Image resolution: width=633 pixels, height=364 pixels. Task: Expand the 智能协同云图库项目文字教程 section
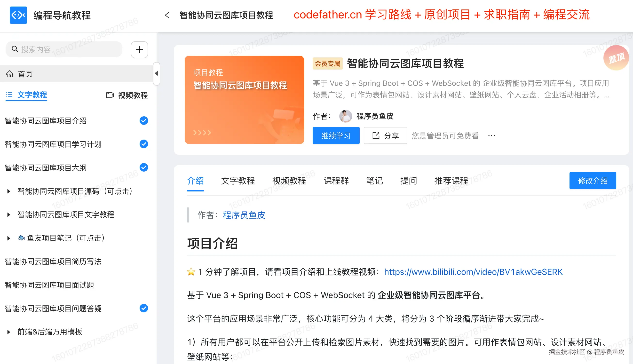click(x=9, y=214)
